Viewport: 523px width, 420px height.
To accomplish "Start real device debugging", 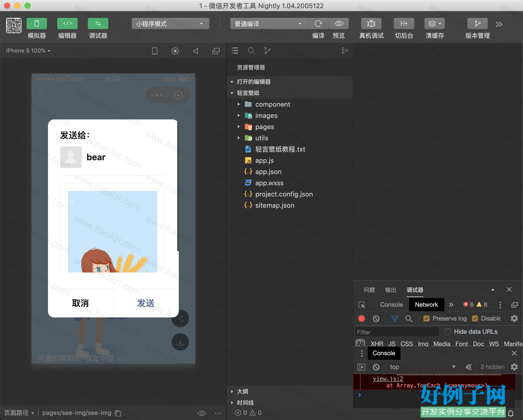I will point(371,24).
